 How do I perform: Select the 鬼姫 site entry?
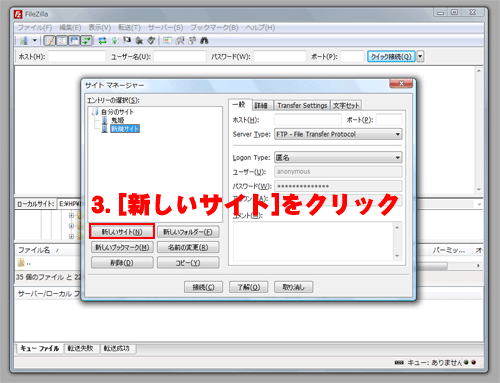click(117, 120)
